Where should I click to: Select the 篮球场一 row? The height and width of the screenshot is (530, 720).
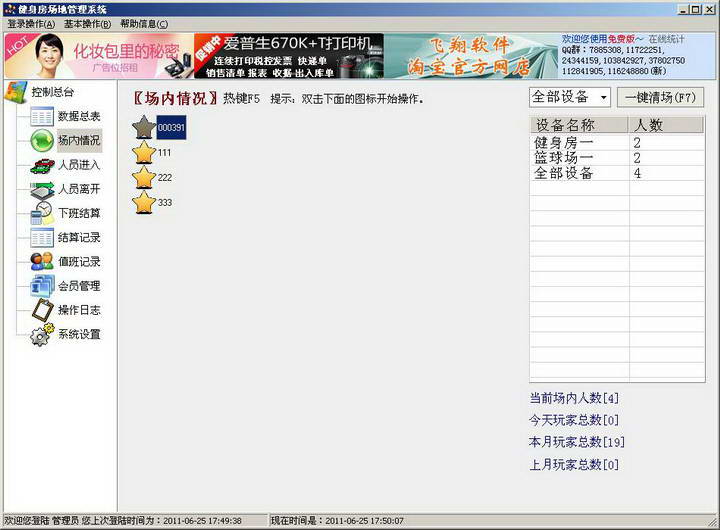coord(617,158)
